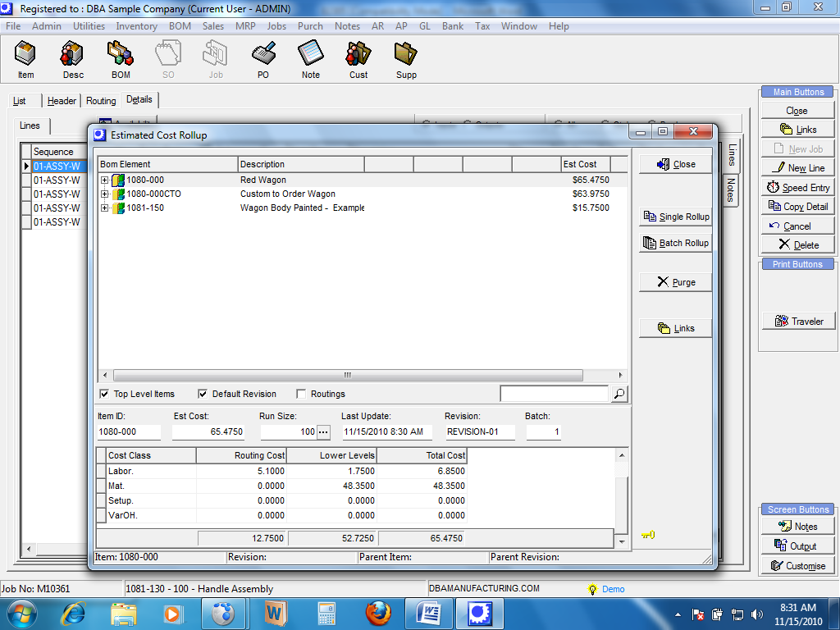Toggle the Default Revision checkbox
Image resolution: width=840 pixels, height=630 pixels.
click(x=203, y=394)
